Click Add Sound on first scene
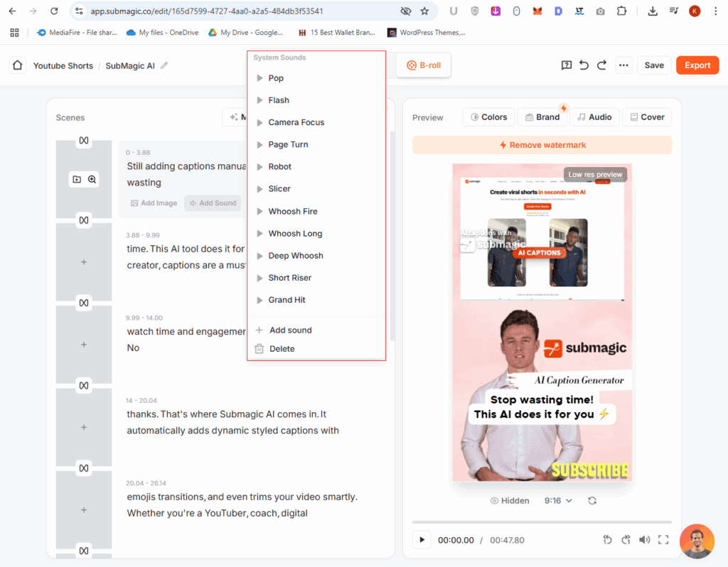Screen dimensions: 728x567 click(x=213, y=202)
